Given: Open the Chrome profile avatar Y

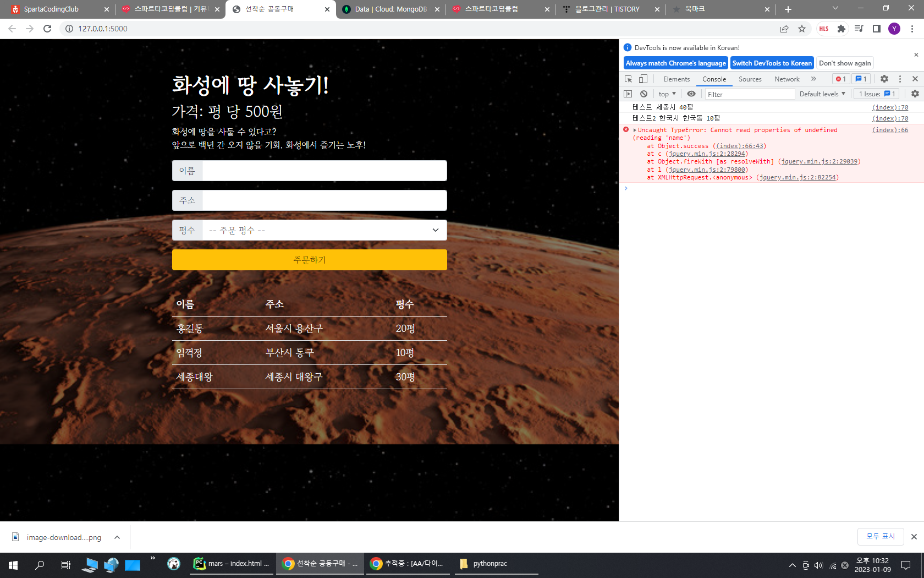Looking at the screenshot, I should coord(894,29).
